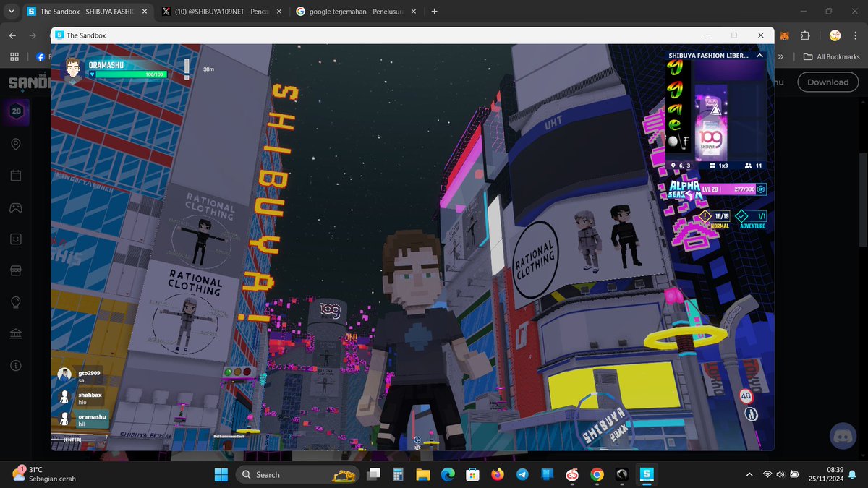This screenshot has height=488, width=868.
Task: Close the google terjemahan tab
Action: click(x=414, y=12)
